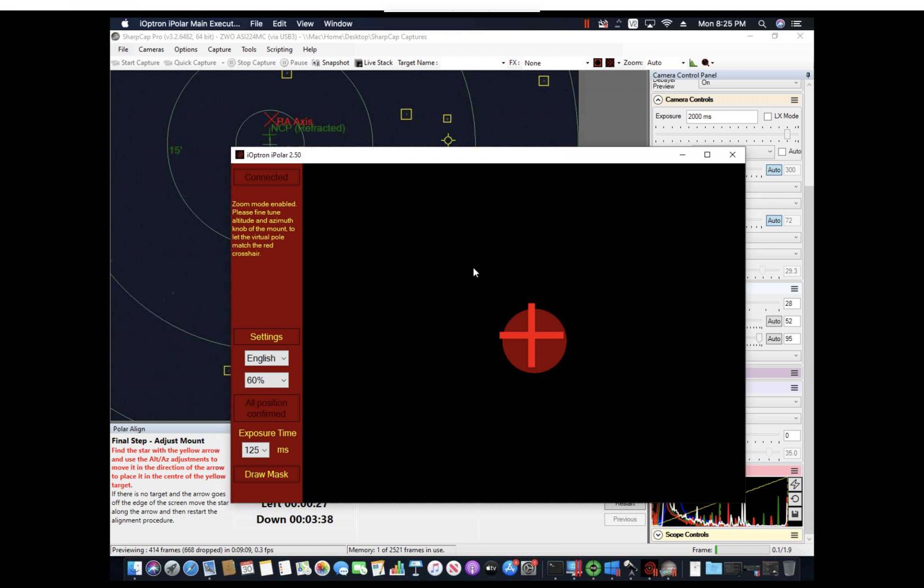This screenshot has height=588, width=924.
Task: Enable the LX Mode checkbox
Action: tap(767, 117)
